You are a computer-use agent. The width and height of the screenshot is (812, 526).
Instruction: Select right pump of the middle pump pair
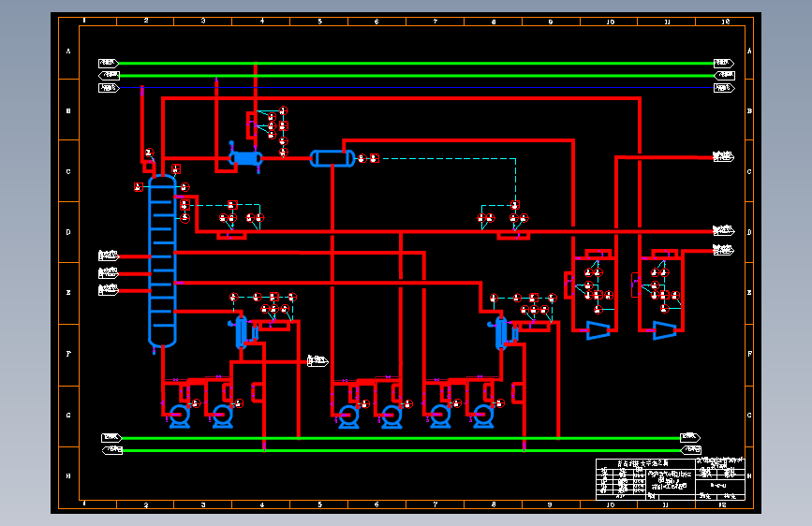pyautogui.click(x=391, y=416)
